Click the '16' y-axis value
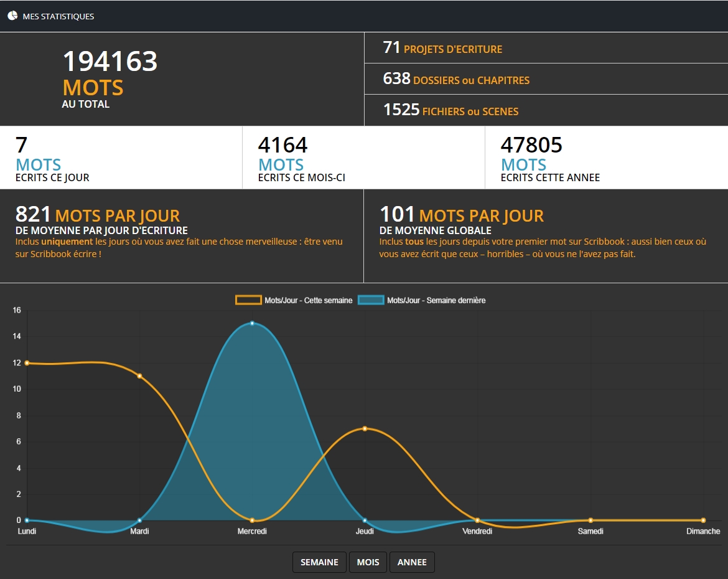This screenshot has width=728, height=579. [x=17, y=310]
